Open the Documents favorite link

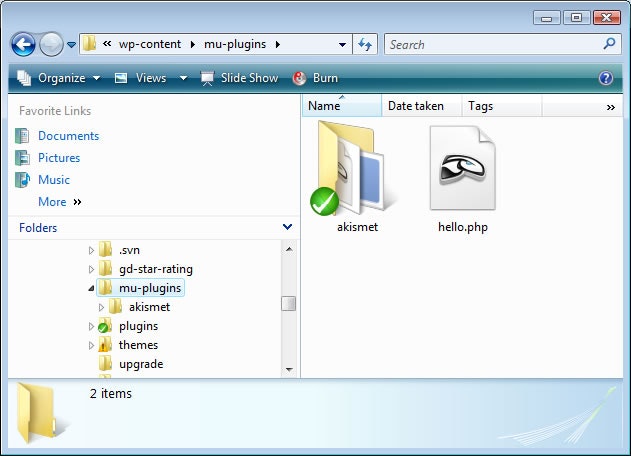[x=68, y=136]
